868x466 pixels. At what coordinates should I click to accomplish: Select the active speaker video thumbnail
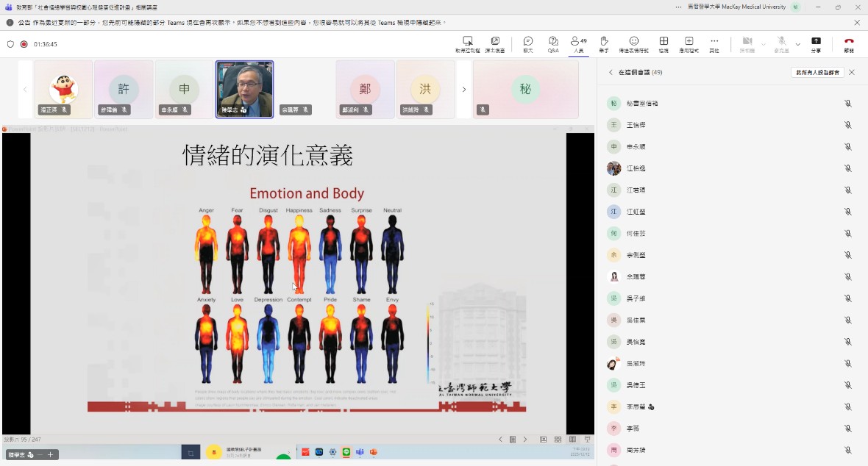click(x=244, y=89)
